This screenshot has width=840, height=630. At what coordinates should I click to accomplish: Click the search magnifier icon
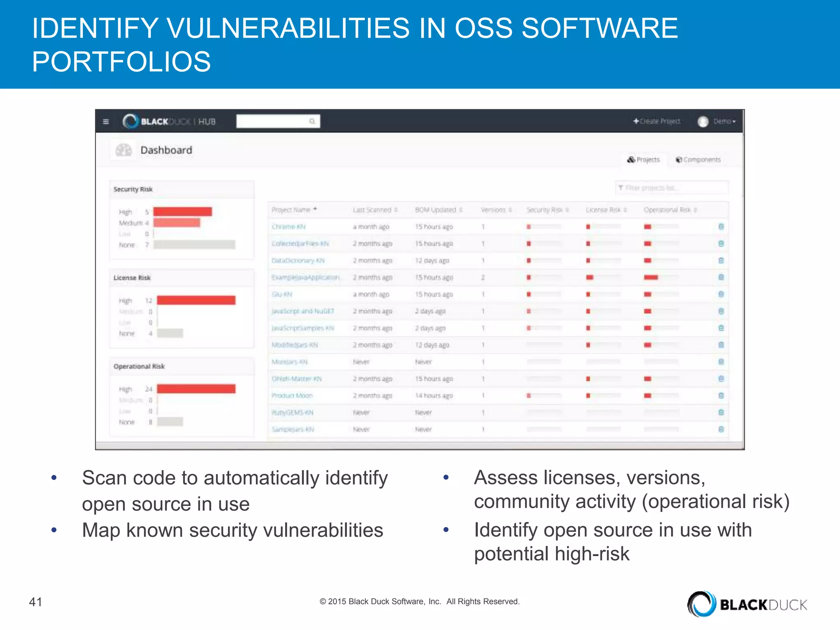312,121
